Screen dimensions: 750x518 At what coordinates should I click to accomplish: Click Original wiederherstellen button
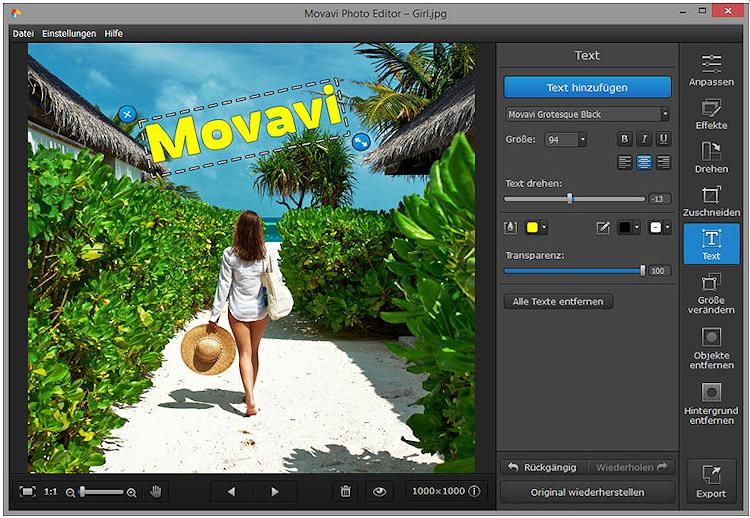[587, 492]
